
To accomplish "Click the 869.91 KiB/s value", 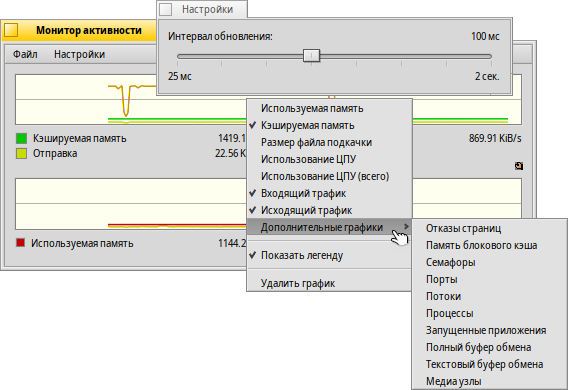I will (495, 138).
